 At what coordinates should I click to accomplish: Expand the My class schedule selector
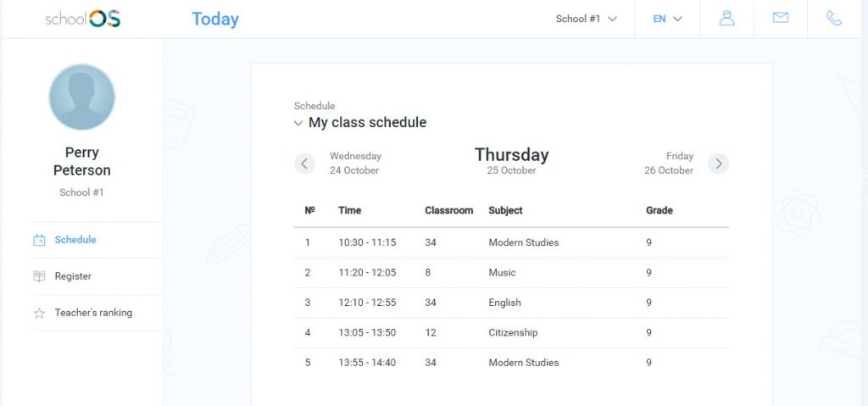click(360, 122)
